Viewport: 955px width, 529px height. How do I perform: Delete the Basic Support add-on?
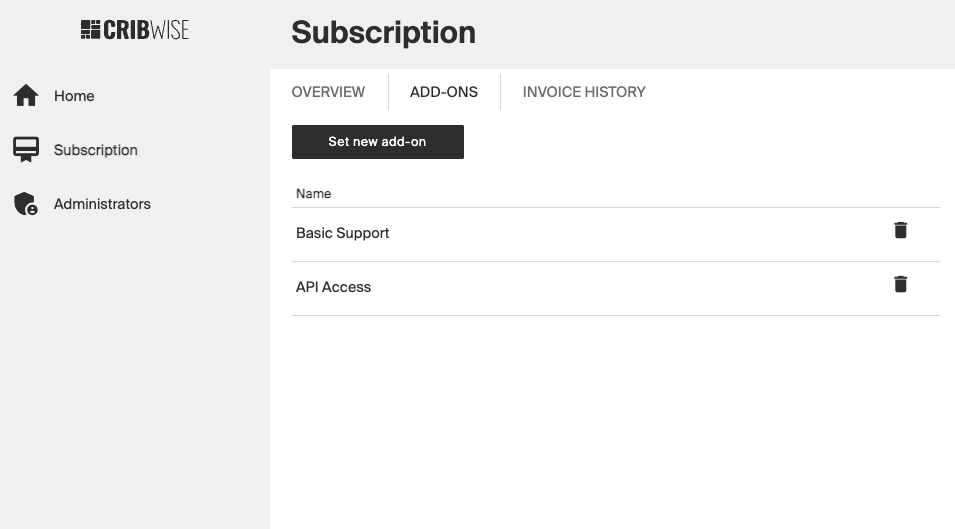tap(900, 230)
